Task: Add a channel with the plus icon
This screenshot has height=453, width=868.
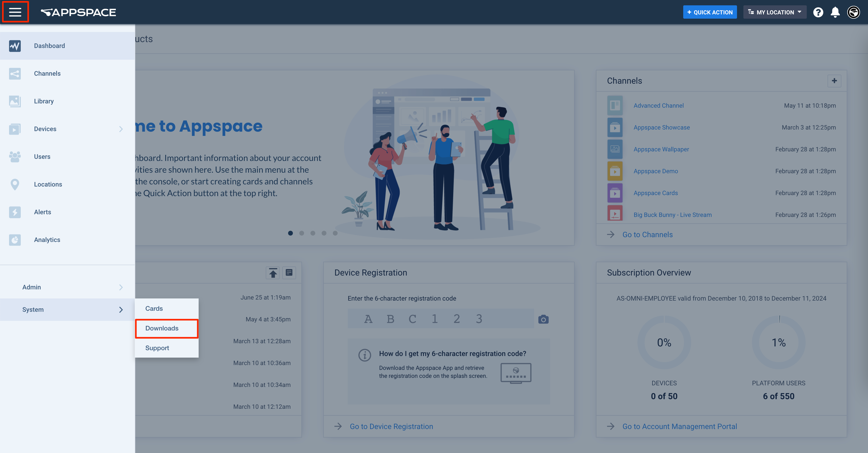Action: pyautogui.click(x=834, y=81)
